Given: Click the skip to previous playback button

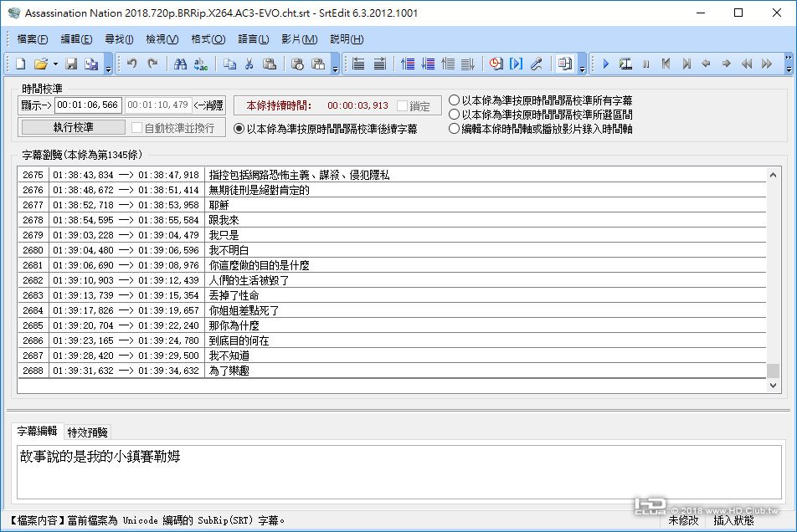Looking at the screenshot, I should pos(666,64).
